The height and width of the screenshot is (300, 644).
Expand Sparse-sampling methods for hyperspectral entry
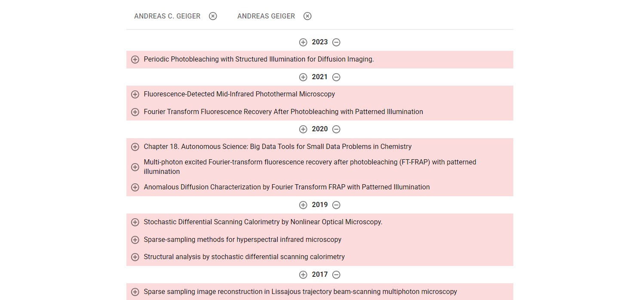pyautogui.click(x=135, y=240)
